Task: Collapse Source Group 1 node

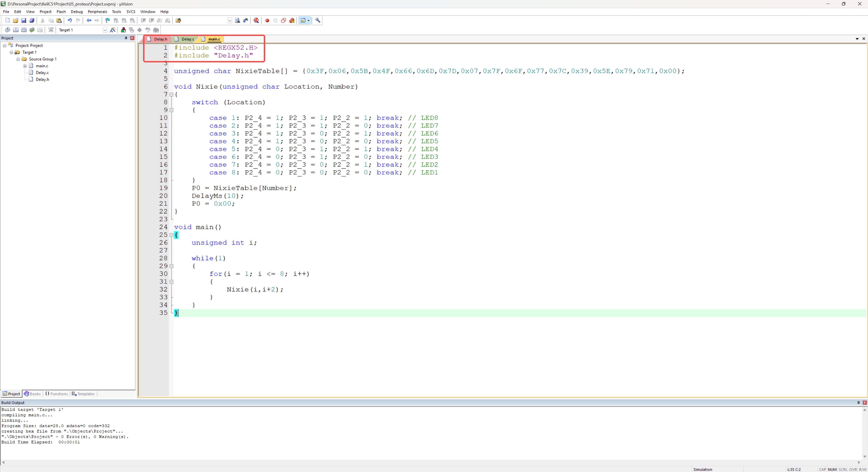Action: click(x=18, y=59)
